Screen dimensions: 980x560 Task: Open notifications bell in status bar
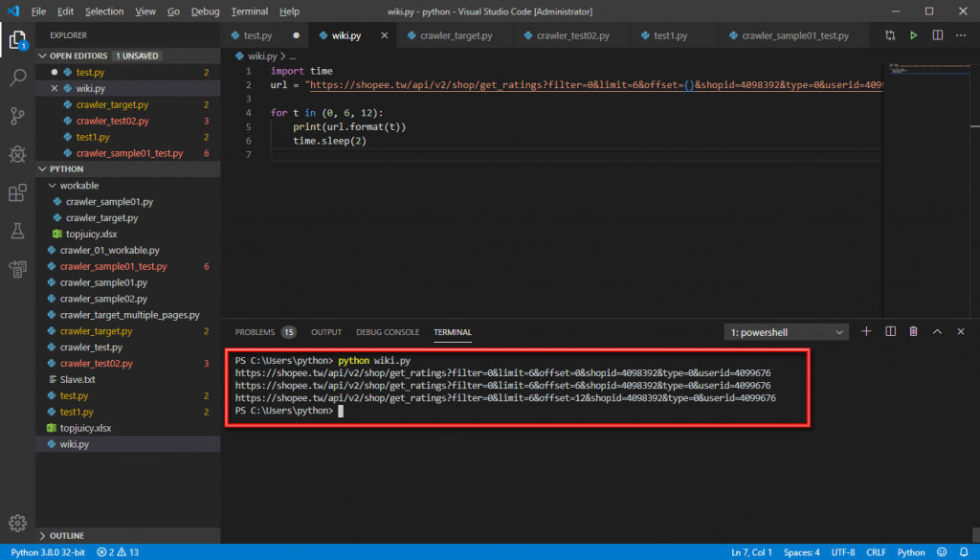coord(964,552)
